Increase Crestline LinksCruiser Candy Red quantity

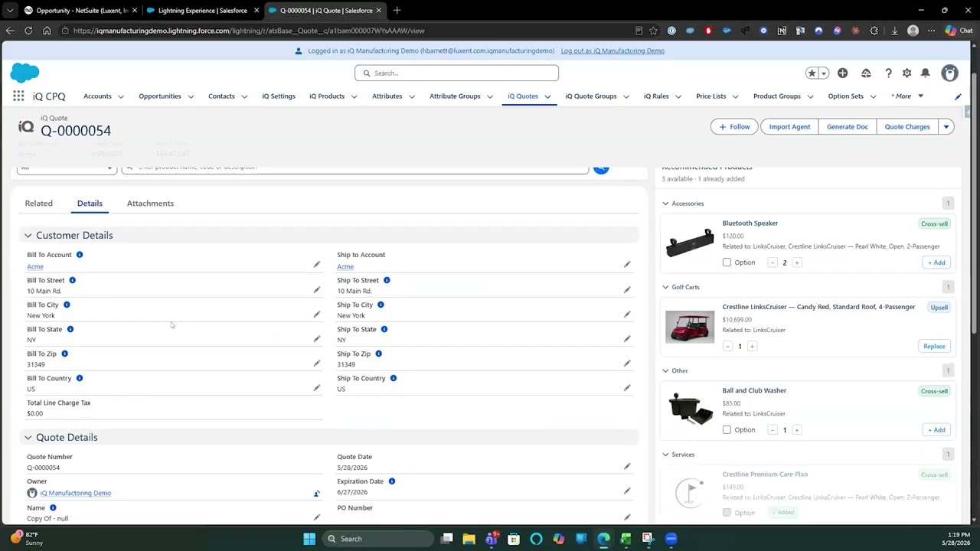(x=752, y=347)
